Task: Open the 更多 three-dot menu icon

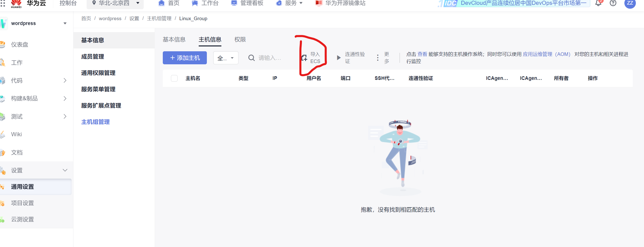Action: click(x=378, y=58)
